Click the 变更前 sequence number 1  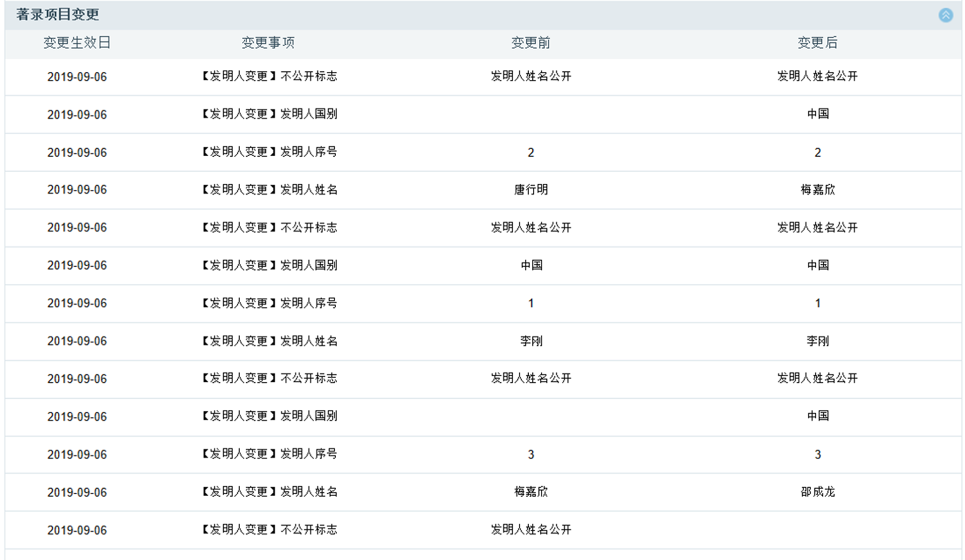tap(531, 303)
